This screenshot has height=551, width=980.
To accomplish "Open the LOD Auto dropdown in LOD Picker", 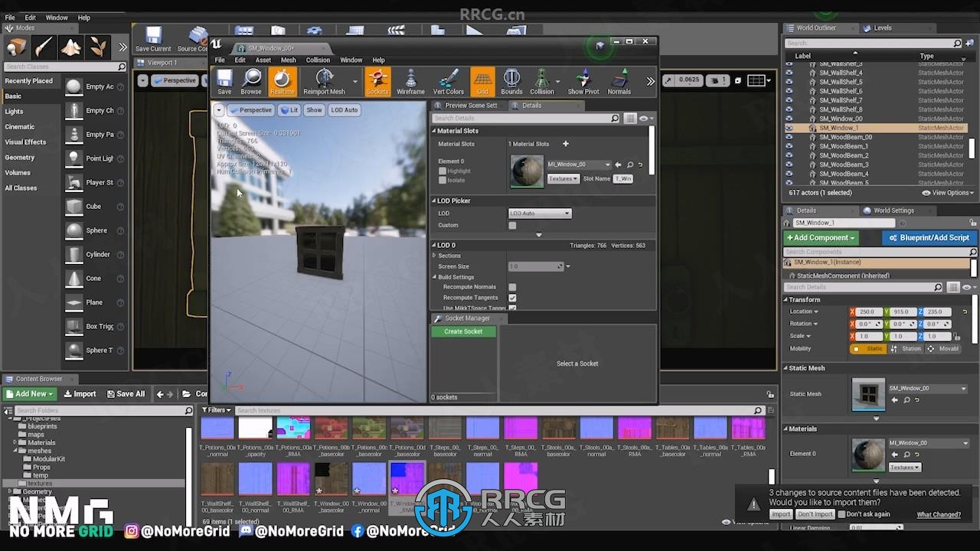I will [540, 214].
